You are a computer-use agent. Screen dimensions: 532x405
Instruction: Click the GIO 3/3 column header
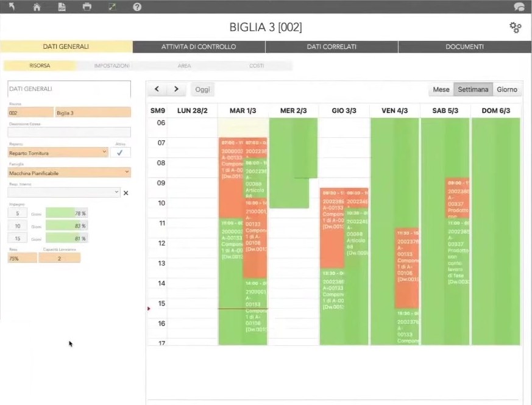click(x=344, y=110)
